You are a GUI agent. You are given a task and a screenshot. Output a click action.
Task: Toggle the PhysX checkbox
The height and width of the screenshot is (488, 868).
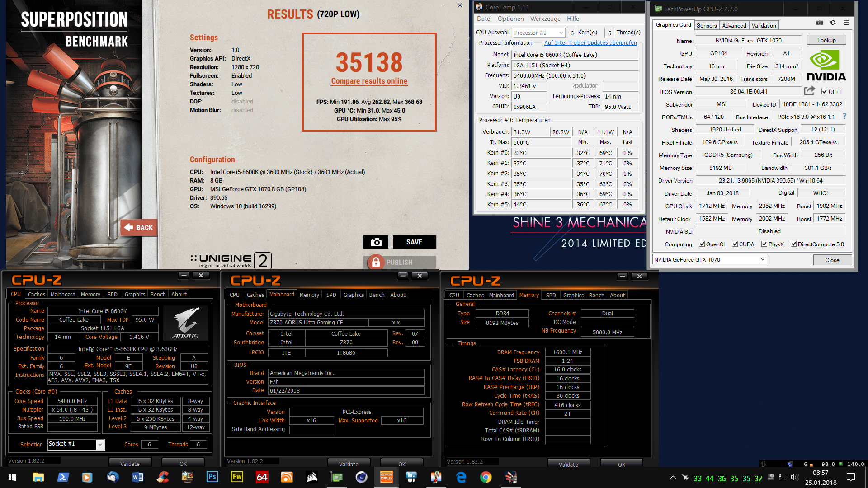pos(764,244)
